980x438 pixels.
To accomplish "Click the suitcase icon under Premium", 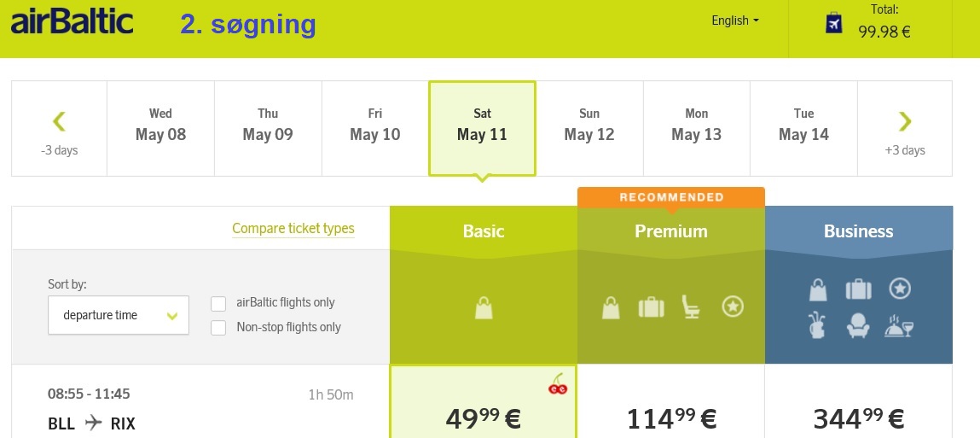I will [x=652, y=307].
